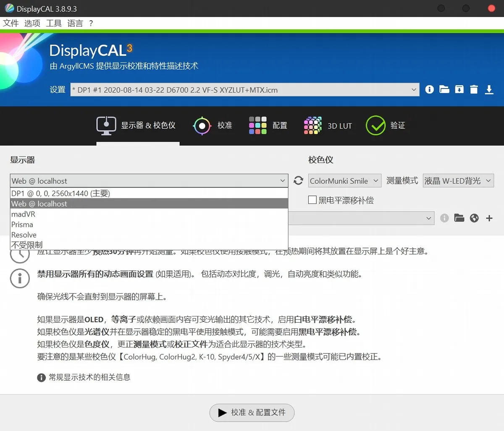This screenshot has width=504, height=431.
Task: Select madVR from display list
Action: click(149, 214)
